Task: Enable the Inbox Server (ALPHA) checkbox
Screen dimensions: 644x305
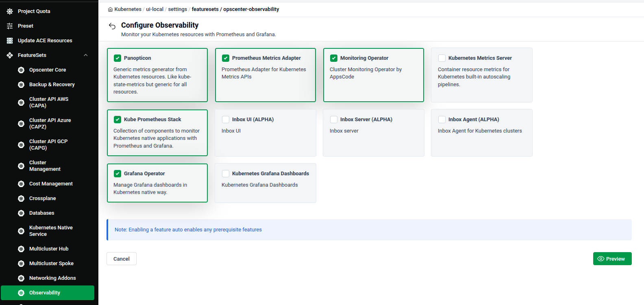Action: tap(334, 120)
